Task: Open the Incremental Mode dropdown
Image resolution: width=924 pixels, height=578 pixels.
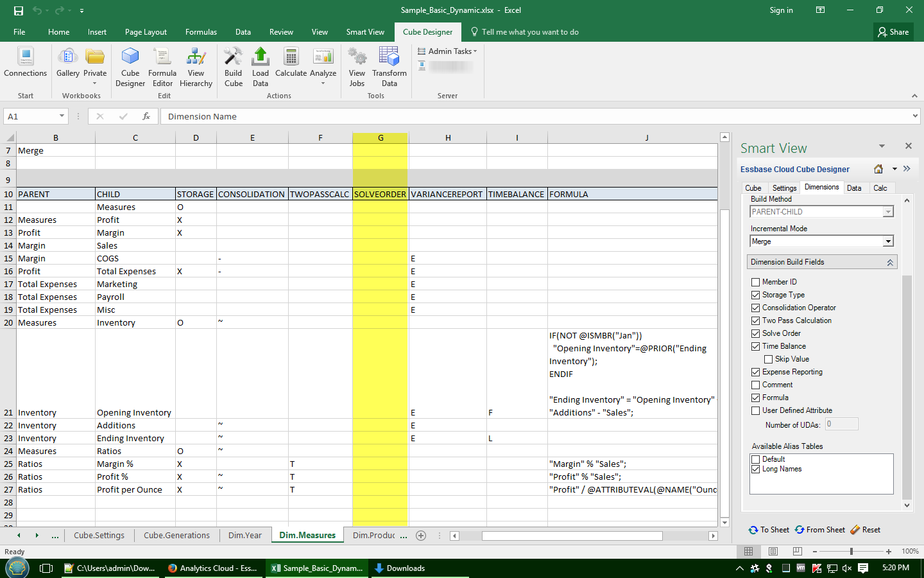Action: (888, 241)
